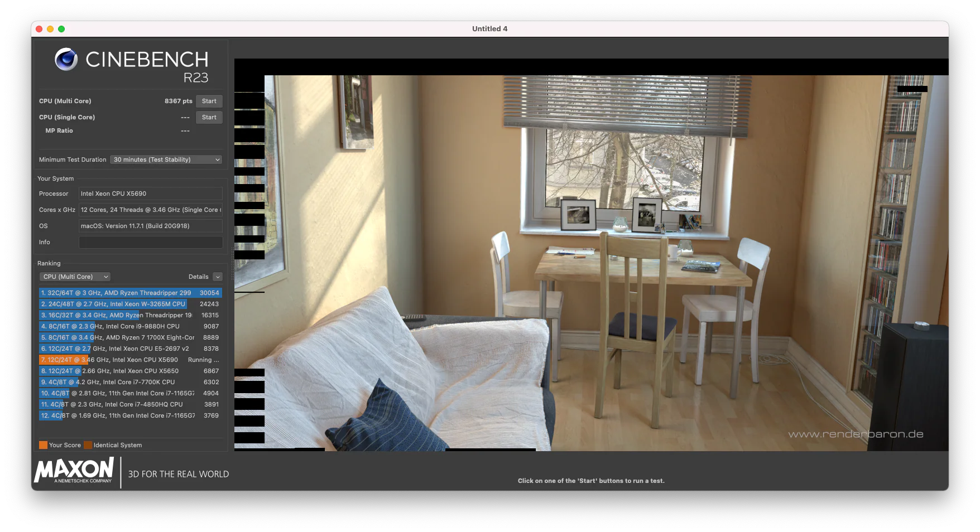The image size is (980, 532).
Task: Click the OS version field
Action: (x=151, y=226)
